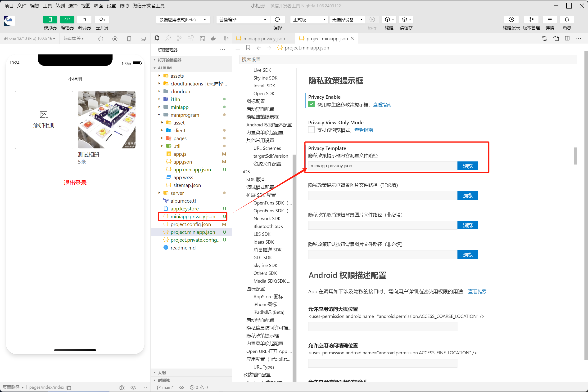Collapse the ALBUM project tree

191,68
